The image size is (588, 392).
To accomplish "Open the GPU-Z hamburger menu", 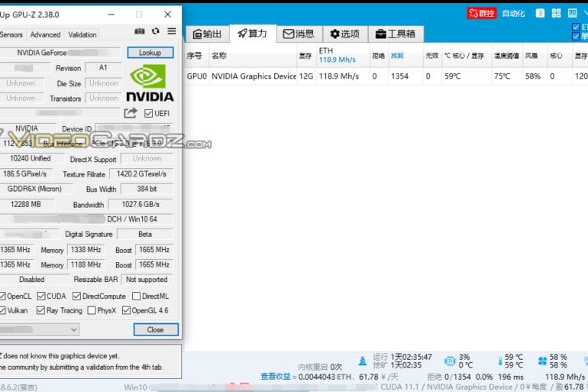I will coord(171,31).
